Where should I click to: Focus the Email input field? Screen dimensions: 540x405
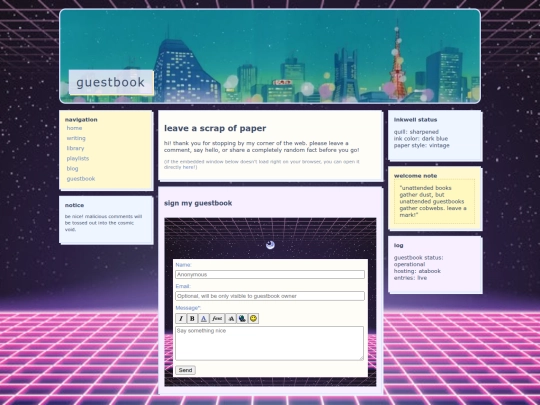(x=270, y=296)
